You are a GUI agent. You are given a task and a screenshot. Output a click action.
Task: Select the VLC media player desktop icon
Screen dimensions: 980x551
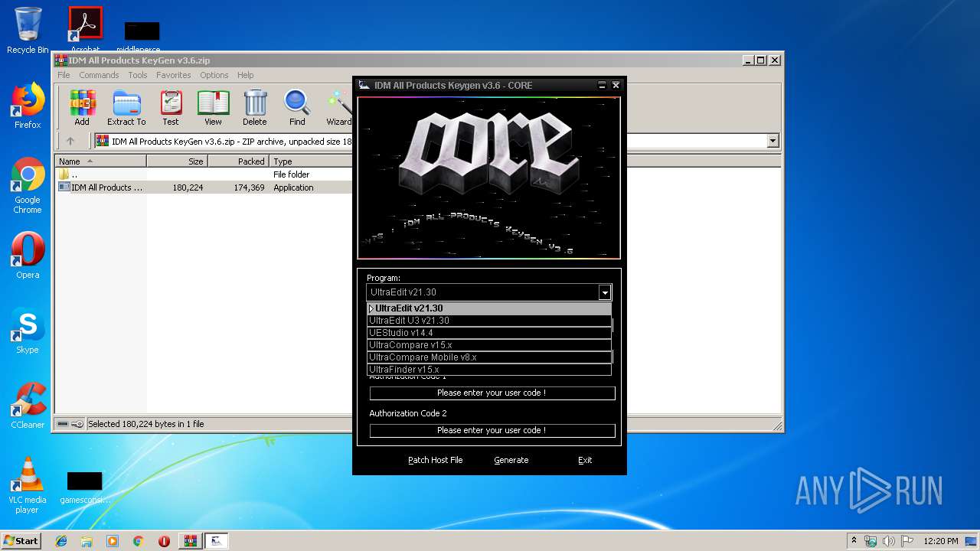click(28, 485)
